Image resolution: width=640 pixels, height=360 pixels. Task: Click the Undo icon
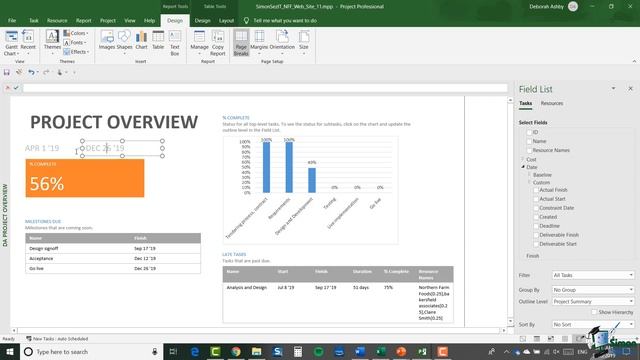click(x=31, y=72)
